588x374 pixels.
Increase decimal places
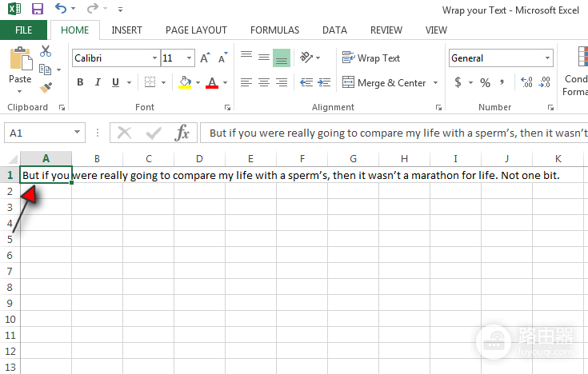[526, 82]
